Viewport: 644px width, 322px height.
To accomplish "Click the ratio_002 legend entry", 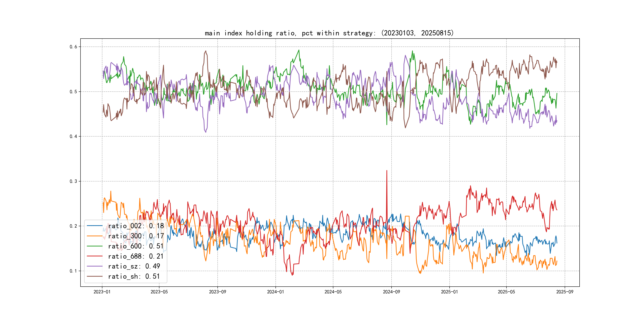I will coord(136,226).
